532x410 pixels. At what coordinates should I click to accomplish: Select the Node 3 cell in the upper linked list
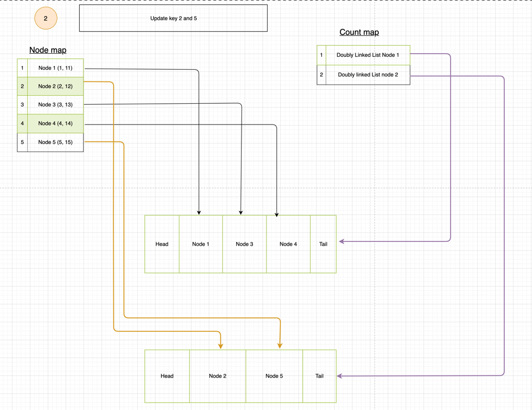244,244
